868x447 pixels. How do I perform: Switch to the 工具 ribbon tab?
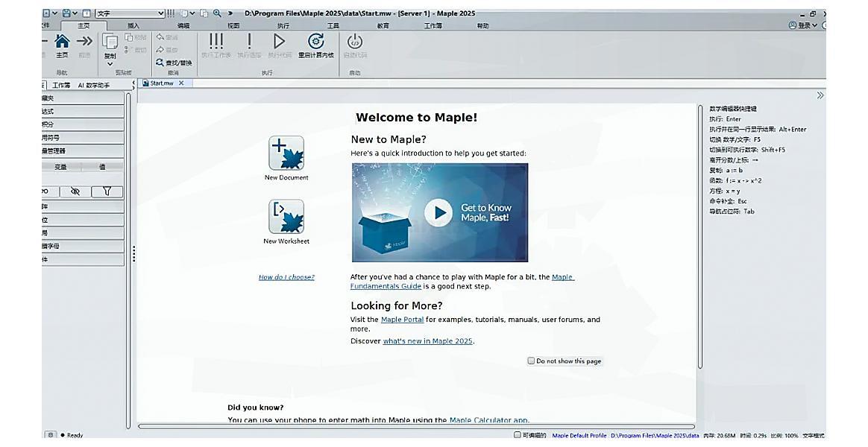coord(333,25)
